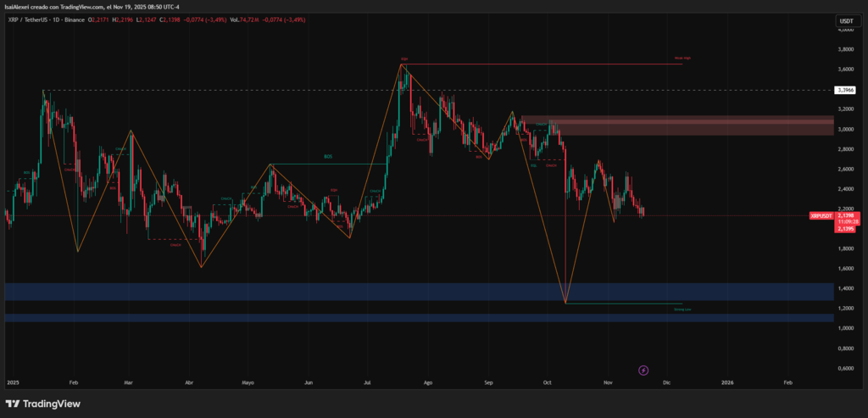The width and height of the screenshot is (868, 418).
Task: Click the 3,2000 price axis label
Action: point(845,109)
